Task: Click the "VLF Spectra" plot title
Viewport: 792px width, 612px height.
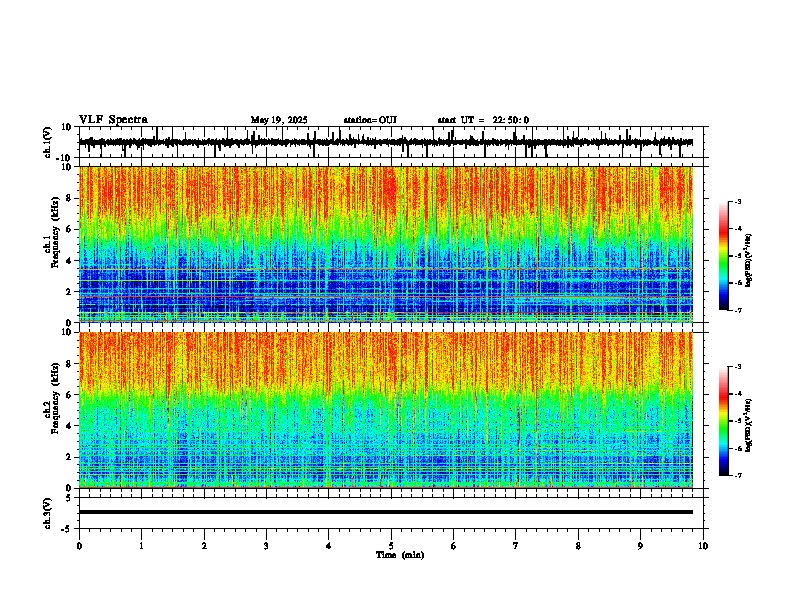Action: coord(113,120)
